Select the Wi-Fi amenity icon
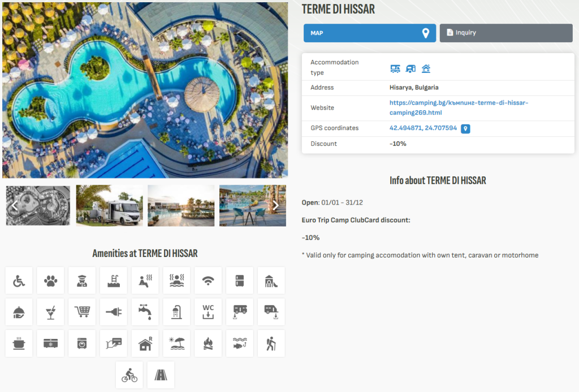Screen dimensions: 579x392 pyautogui.click(x=208, y=281)
